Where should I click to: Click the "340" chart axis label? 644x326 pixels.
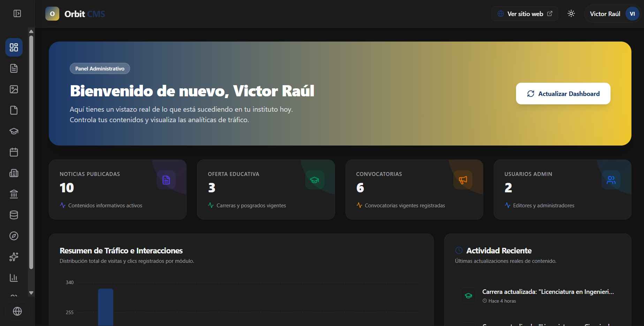tap(70, 282)
